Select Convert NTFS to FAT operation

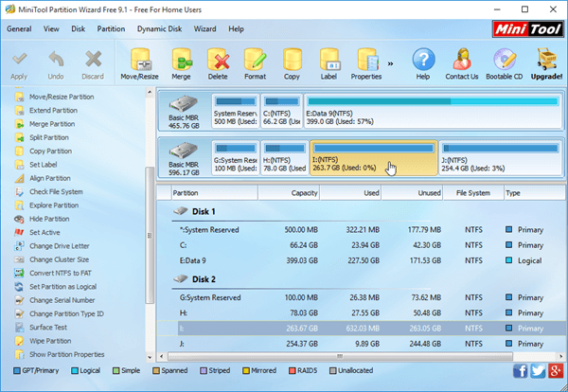coord(61,273)
